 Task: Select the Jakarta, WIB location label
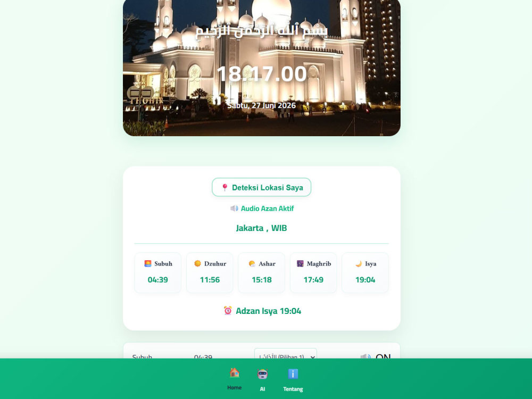point(261,228)
